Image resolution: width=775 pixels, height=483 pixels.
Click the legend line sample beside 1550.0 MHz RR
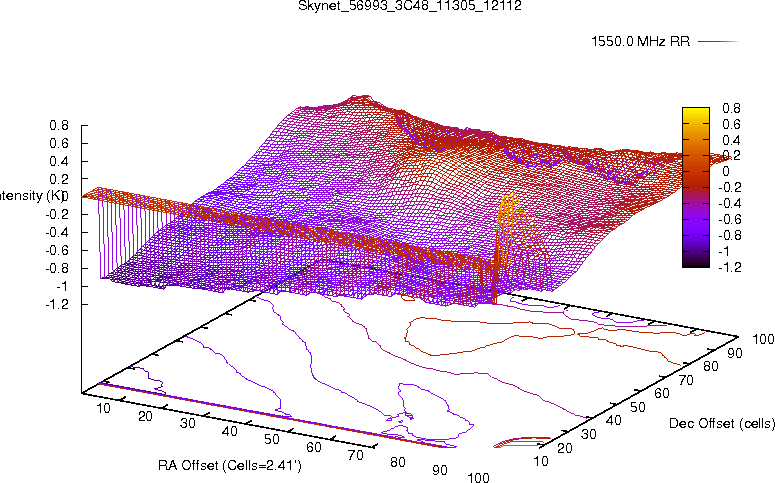pyautogui.click(x=719, y=42)
